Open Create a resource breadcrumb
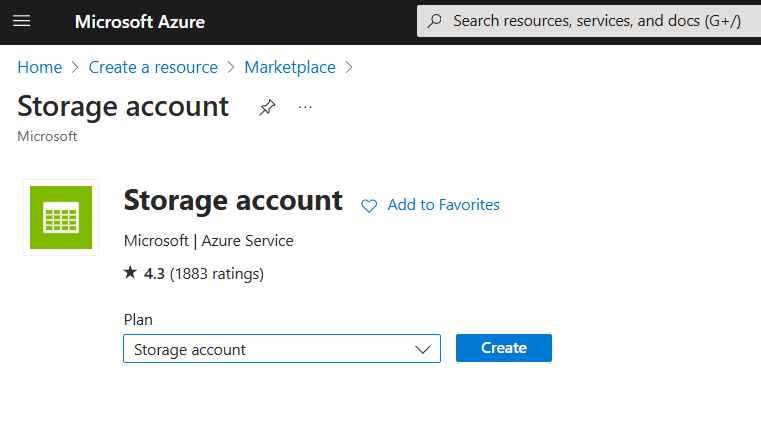Viewport: 761px width, 433px height. [x=153, y=67]
